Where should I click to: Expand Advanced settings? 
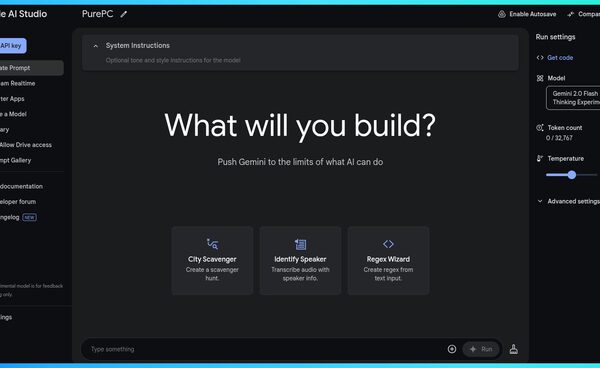568,201
